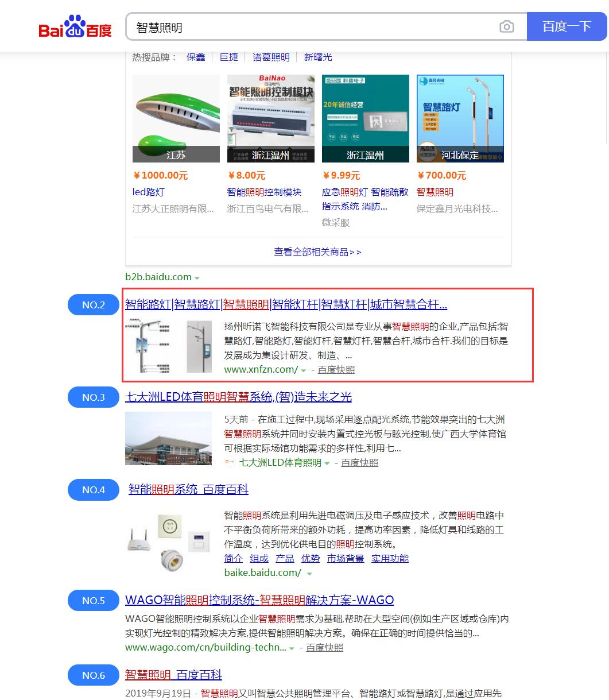The image size is (609, 700).
Task: Jump to the 简介 section link
Action: point(234,558)
